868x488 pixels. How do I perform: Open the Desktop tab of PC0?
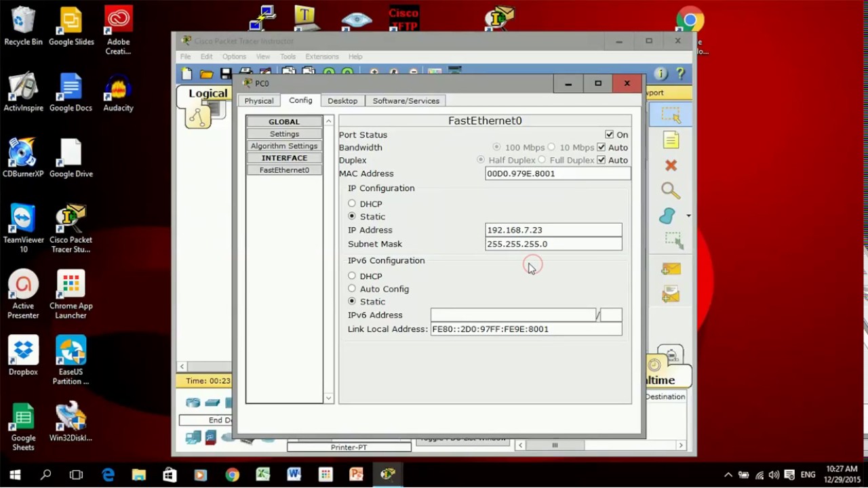(342, 100)
